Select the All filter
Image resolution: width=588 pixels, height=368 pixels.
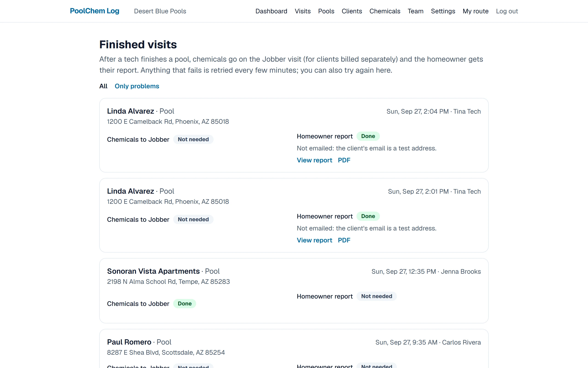click(103, 86)
